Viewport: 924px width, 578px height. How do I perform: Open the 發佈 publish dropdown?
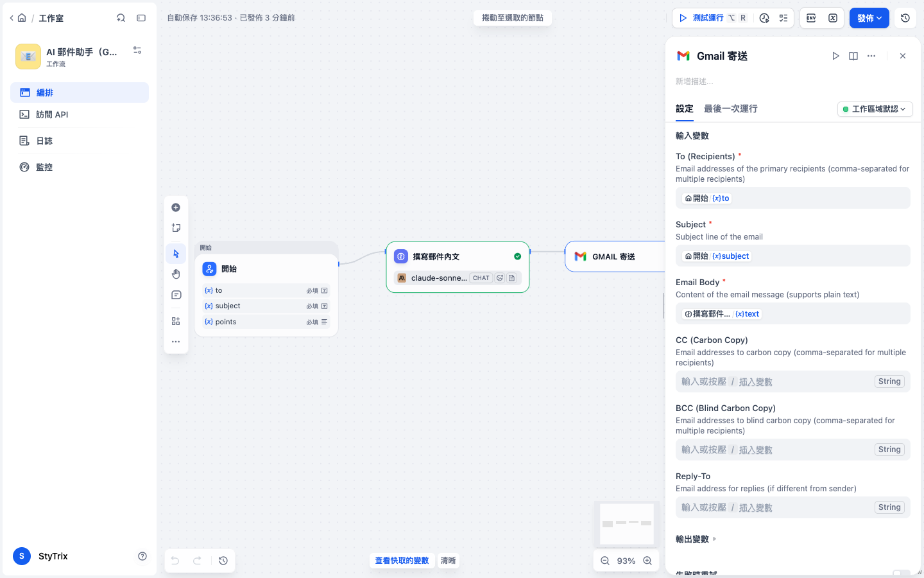(869, 18)
